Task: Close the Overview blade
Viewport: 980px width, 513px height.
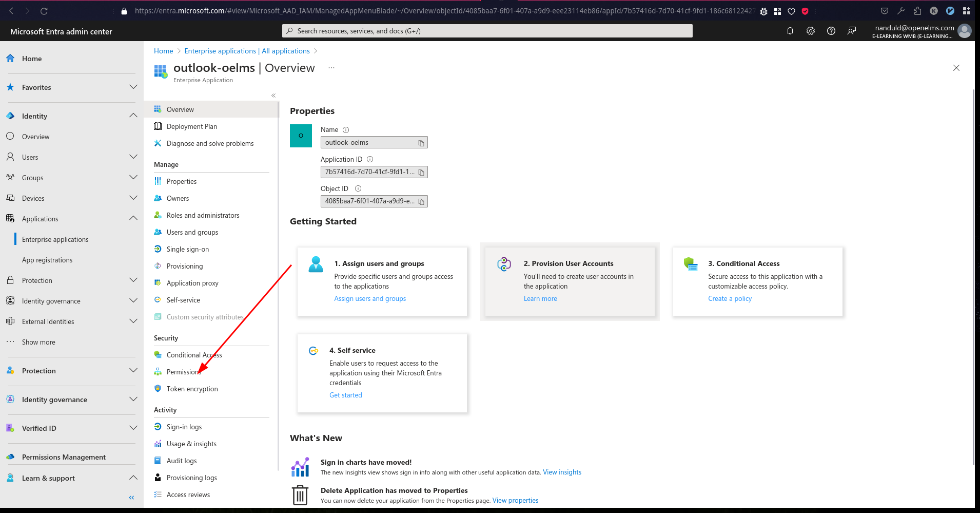Action: tap(956, 68)
